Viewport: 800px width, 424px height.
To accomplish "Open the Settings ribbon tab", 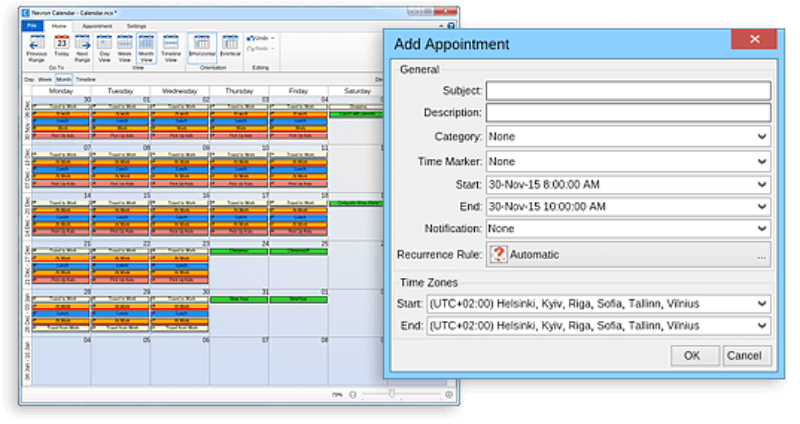I will 136,24.
